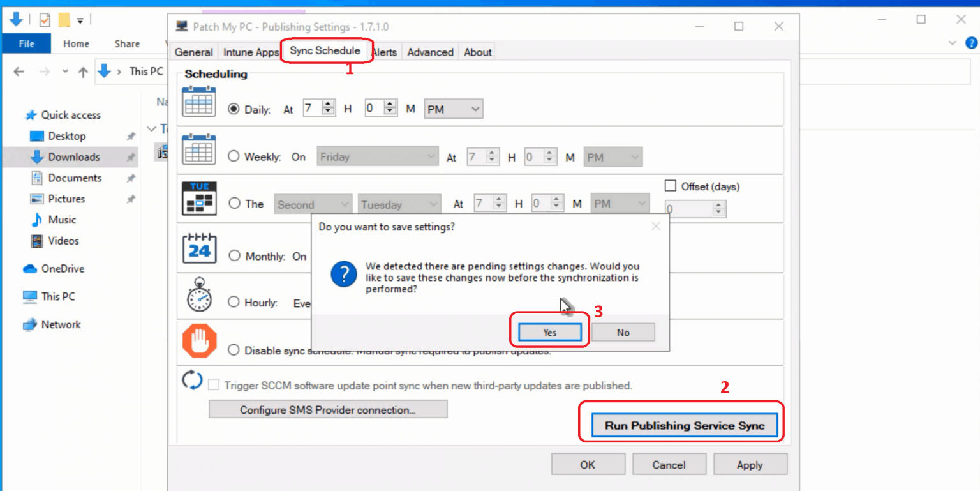
Task: Open the AM/PM dropdown for Daily schedule
Action: (453, 109)
